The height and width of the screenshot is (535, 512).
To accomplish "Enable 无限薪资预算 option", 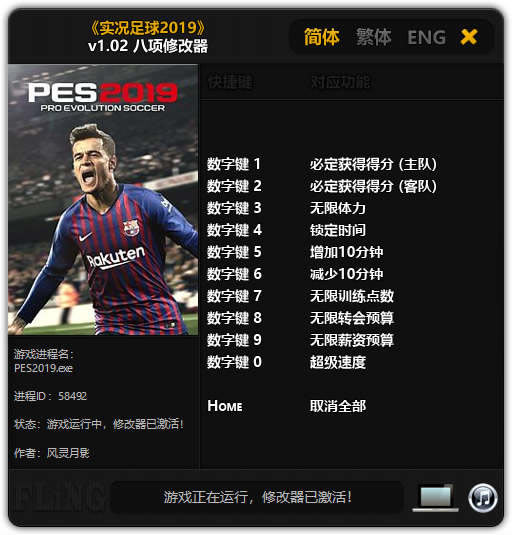I will point(352,340).
